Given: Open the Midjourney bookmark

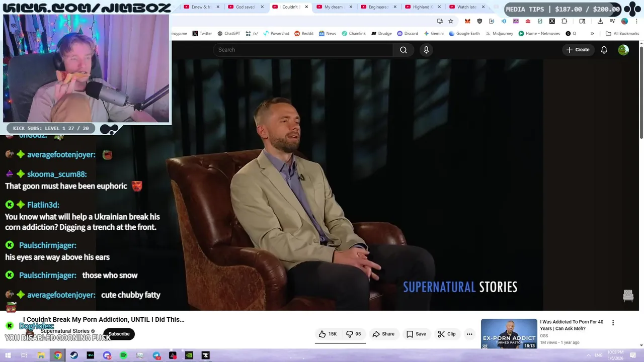Looking at the screenshot, I should [x=500, y=34].
